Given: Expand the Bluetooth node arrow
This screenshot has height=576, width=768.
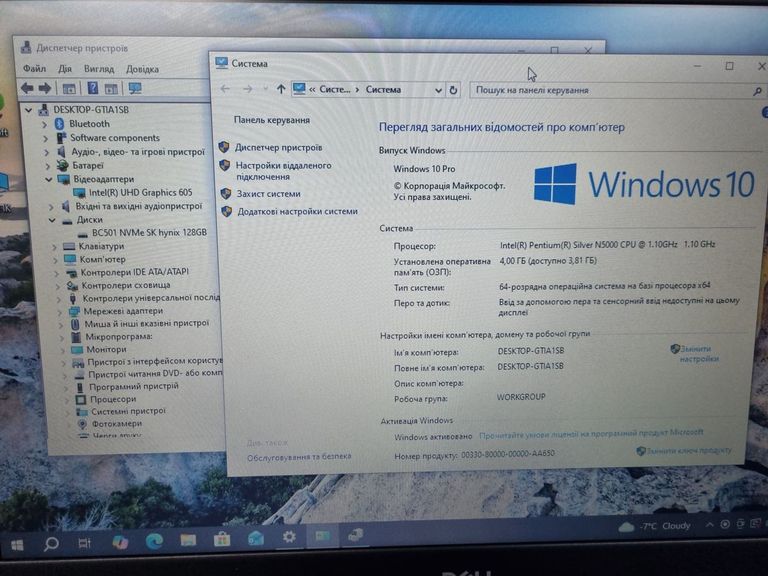Looking at the screenshot, I should (45, 124).
